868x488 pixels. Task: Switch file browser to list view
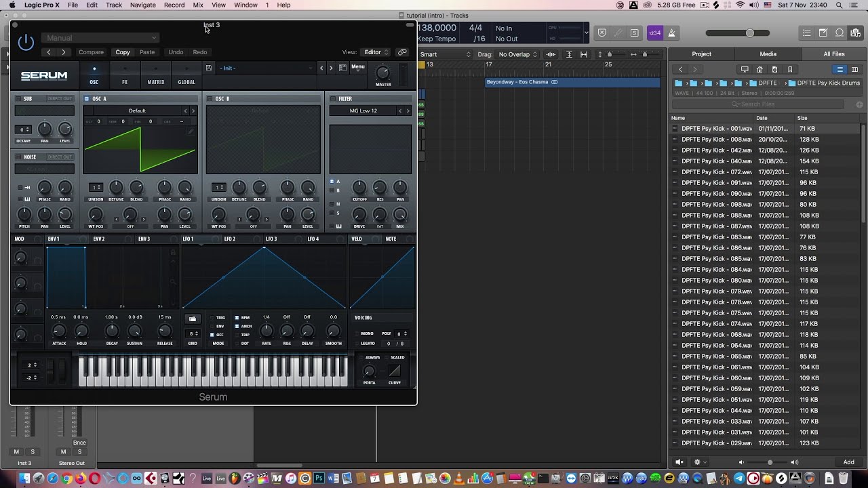point(840,69)
